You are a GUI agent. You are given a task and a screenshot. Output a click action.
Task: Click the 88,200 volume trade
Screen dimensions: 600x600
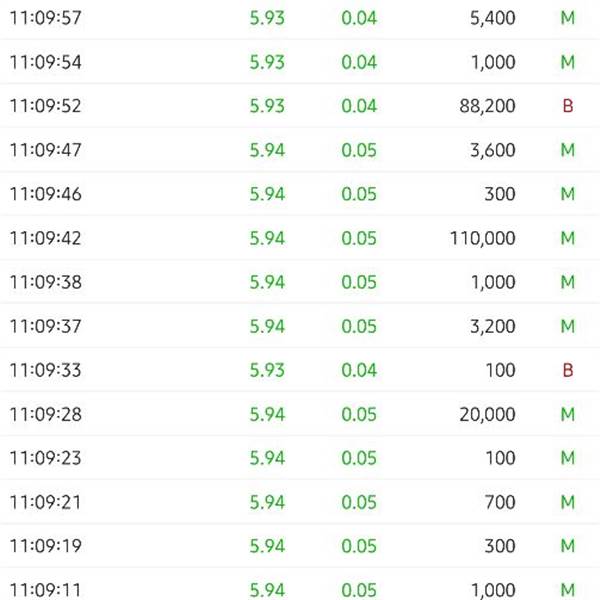click(300, 106)
